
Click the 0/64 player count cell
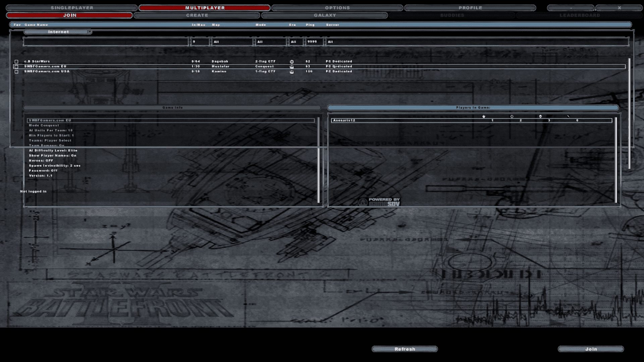[x=196, y=62]
